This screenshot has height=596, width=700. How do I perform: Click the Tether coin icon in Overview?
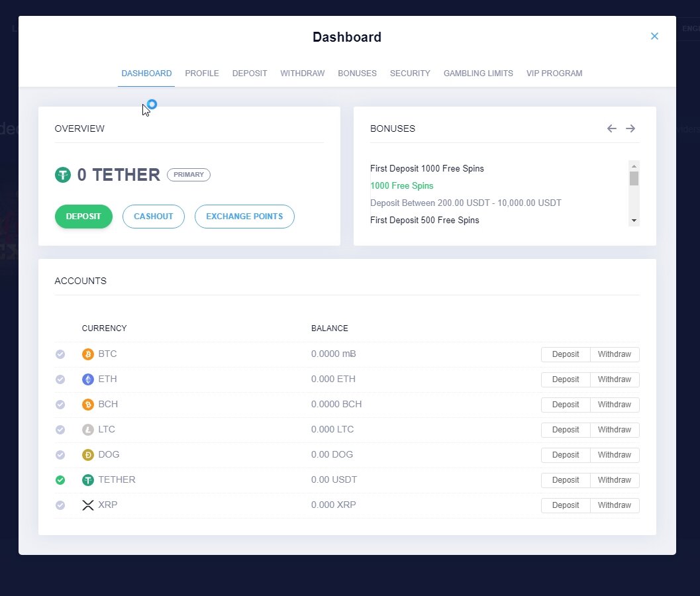click(x=63, y=175)
